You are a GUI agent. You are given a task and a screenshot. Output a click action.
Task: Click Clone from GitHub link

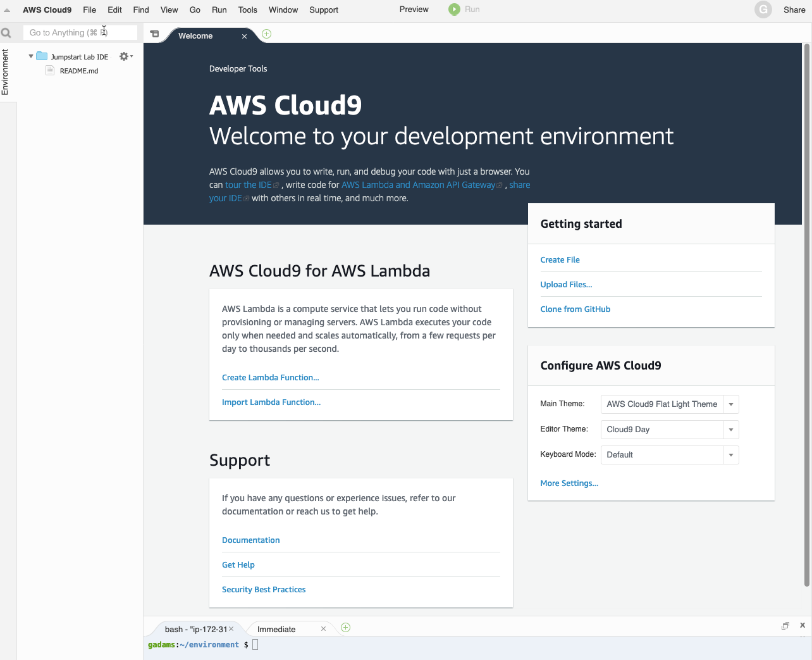[575, 309]
